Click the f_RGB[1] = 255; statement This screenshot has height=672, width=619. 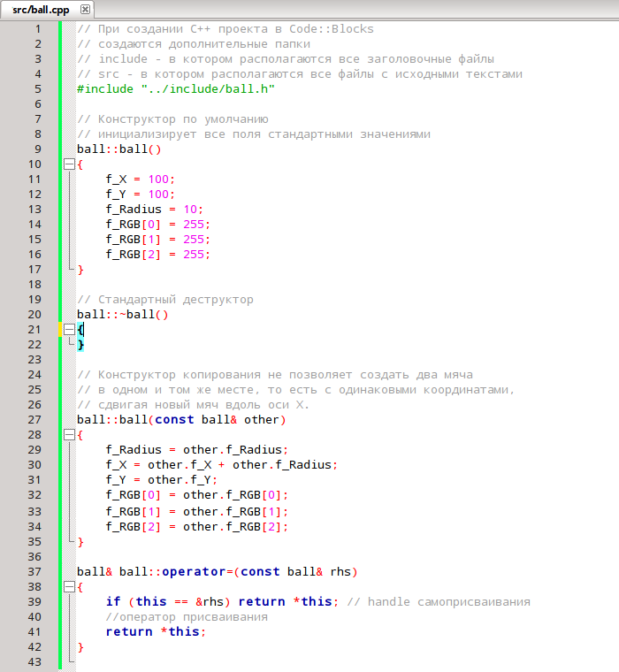point(157,239)
